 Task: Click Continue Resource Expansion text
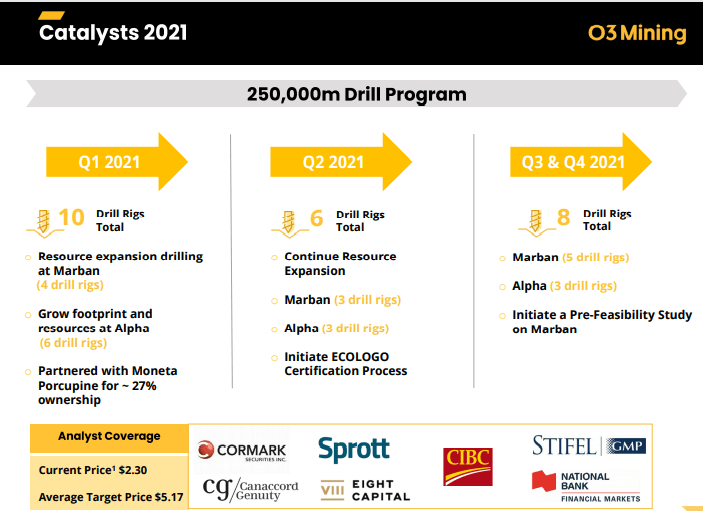(x=340, y=264)
